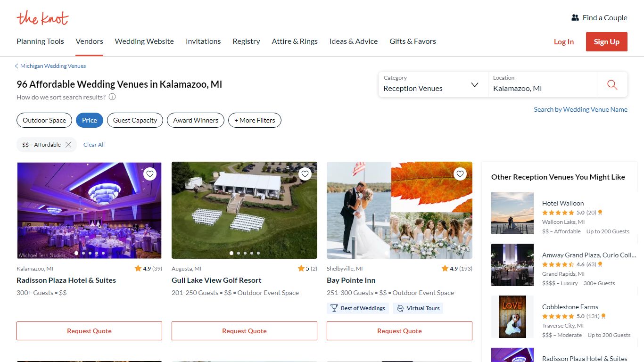Open Gull Lake View Golf Resort photo
This screenshot has height=362, width=644.
coord(244,210)
